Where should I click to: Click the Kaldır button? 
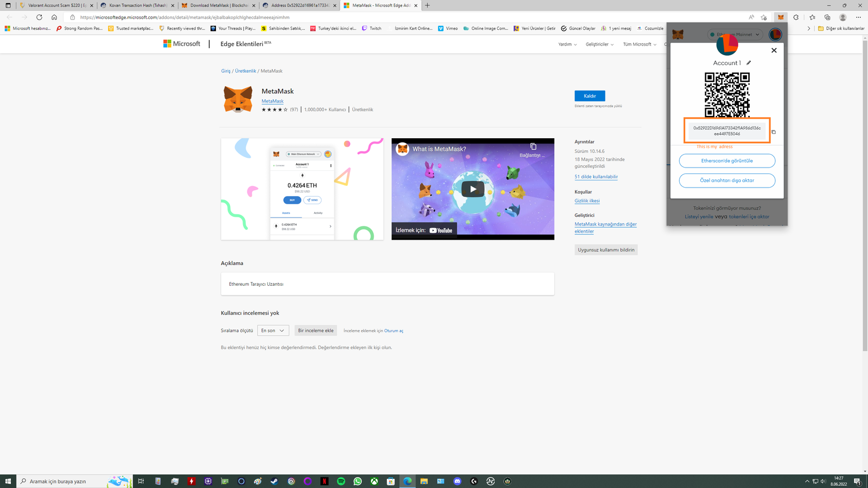[590, 96]
